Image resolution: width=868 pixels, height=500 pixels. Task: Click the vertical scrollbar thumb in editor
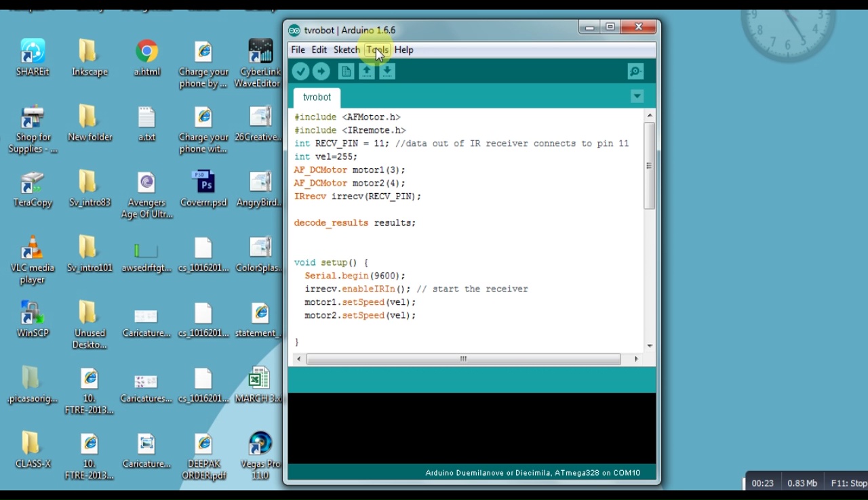coord(649,165)
